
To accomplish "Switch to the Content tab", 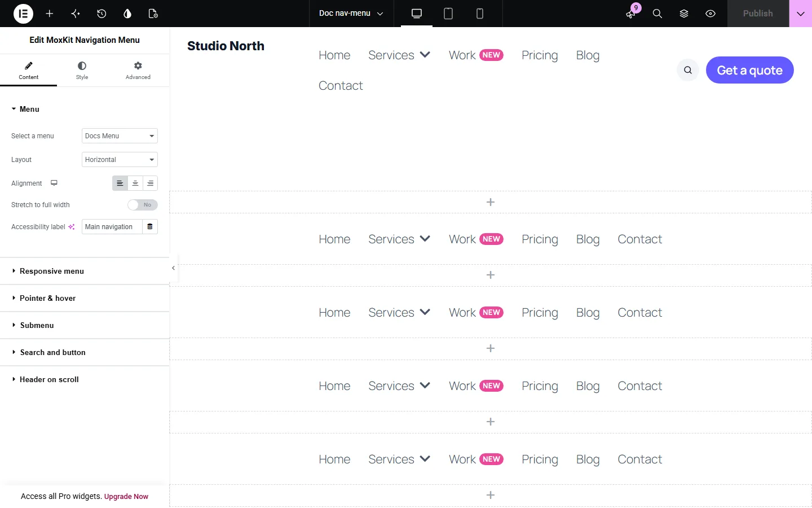I will (29, 71).
